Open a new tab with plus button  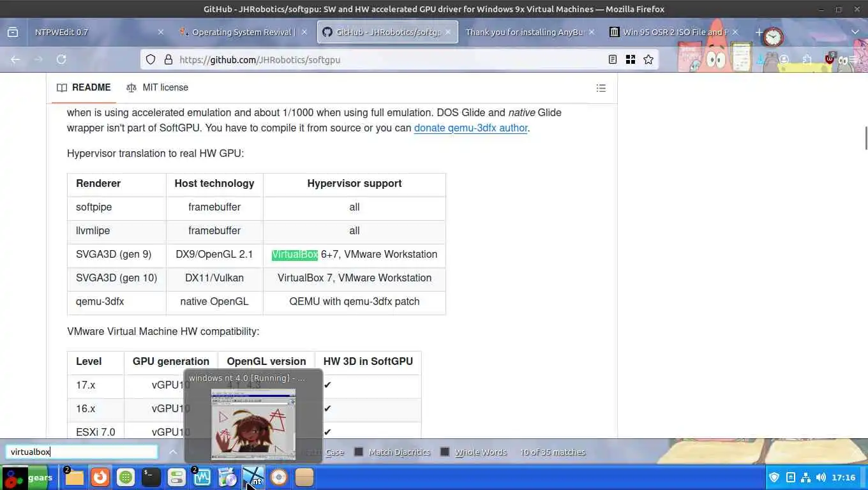tap(759, 32)
